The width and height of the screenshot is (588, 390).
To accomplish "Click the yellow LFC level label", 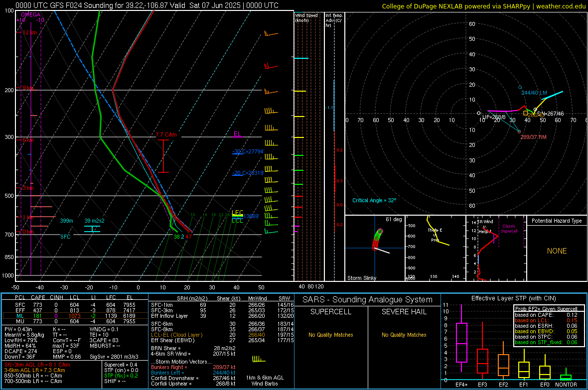I will (x=238, y=213).
